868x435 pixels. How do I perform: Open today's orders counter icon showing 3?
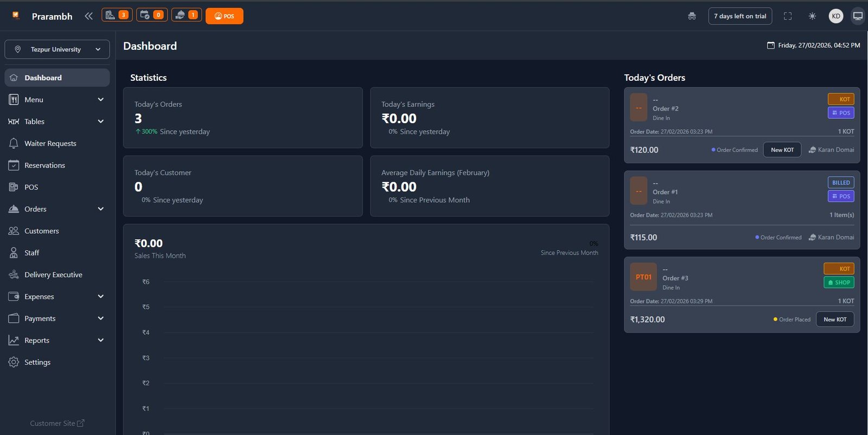(x=117, y=15)
